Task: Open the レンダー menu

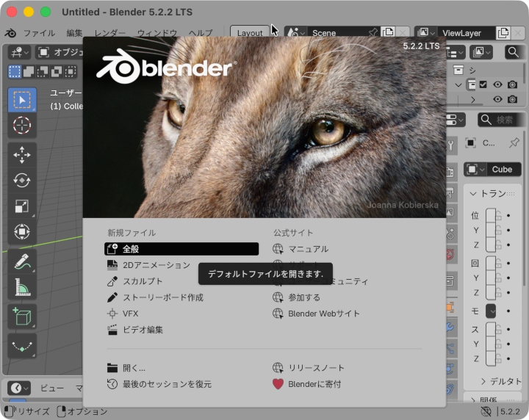Action: (x=109, y=33)
